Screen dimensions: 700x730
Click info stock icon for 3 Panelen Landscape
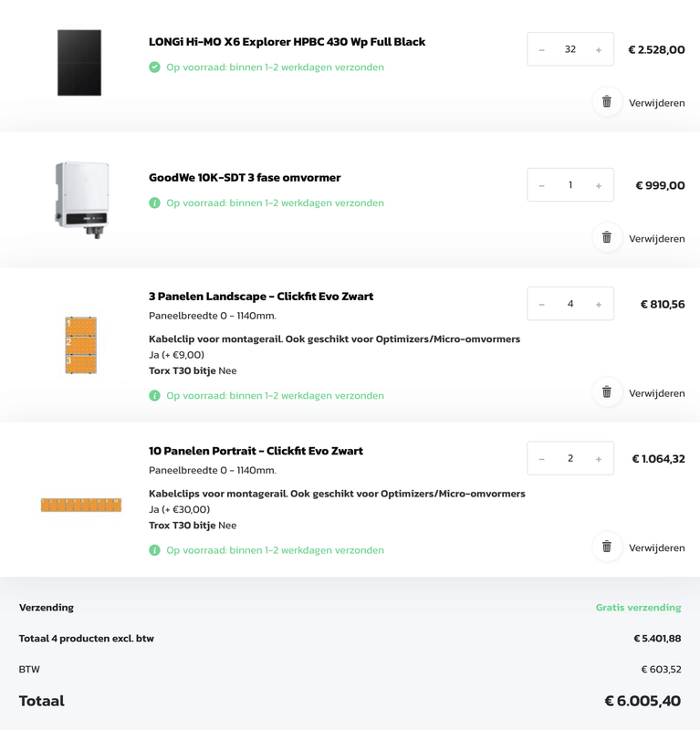tap(154, 396)
